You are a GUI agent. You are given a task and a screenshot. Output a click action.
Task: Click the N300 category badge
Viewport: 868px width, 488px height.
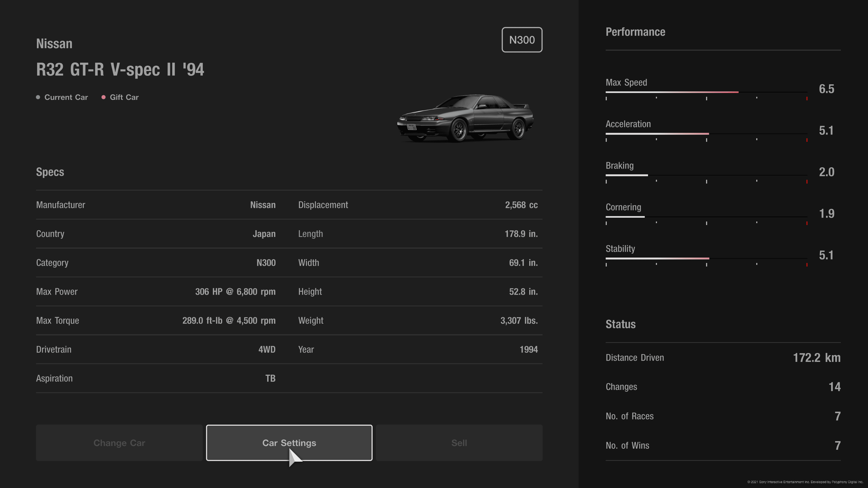pos(522,40)
